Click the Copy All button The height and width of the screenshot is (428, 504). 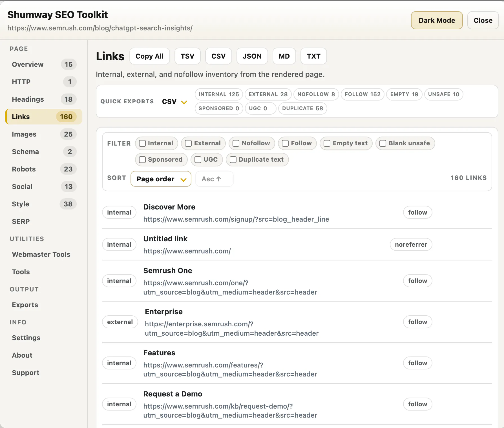click(x=150, y=56)
